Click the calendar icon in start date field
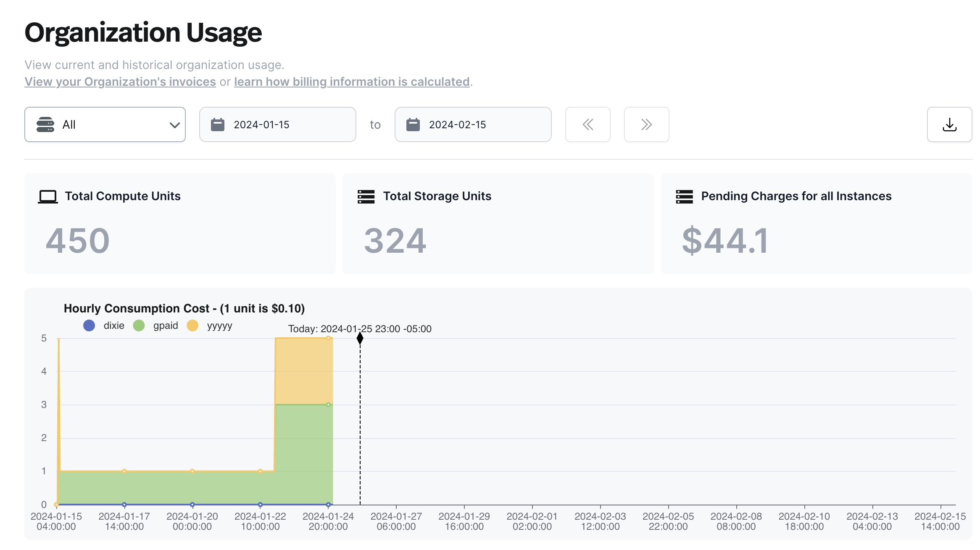The image size is (980, 550). point(217,124)
